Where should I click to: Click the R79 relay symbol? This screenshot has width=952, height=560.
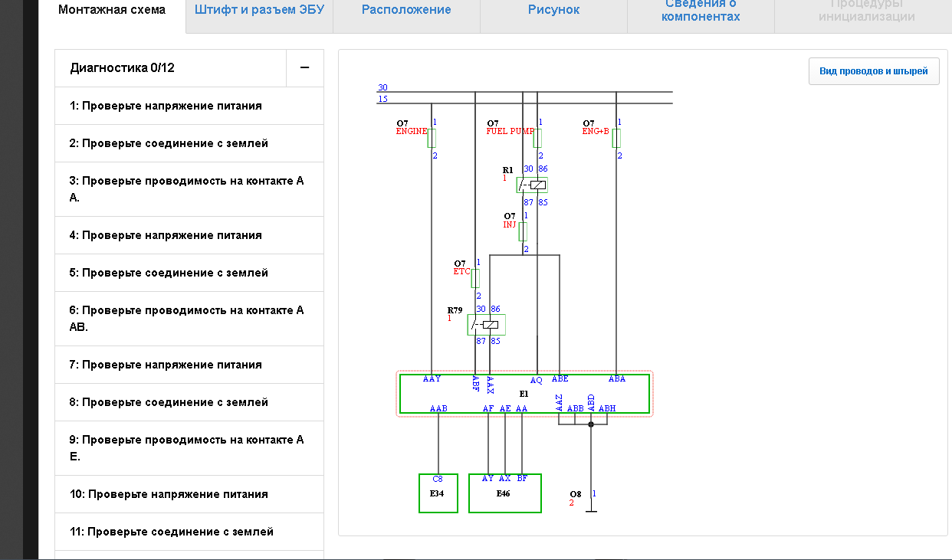click(486, 325)
